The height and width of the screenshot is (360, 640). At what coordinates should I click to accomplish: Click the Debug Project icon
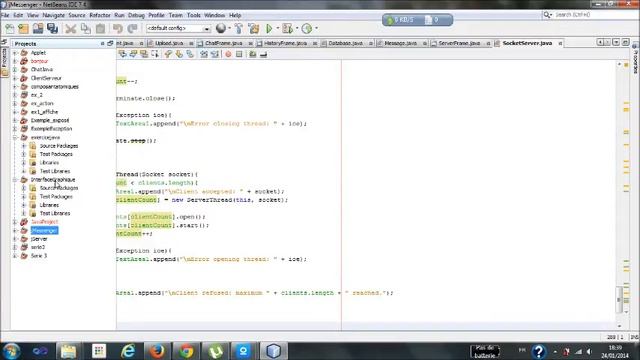tap(287, 28)
